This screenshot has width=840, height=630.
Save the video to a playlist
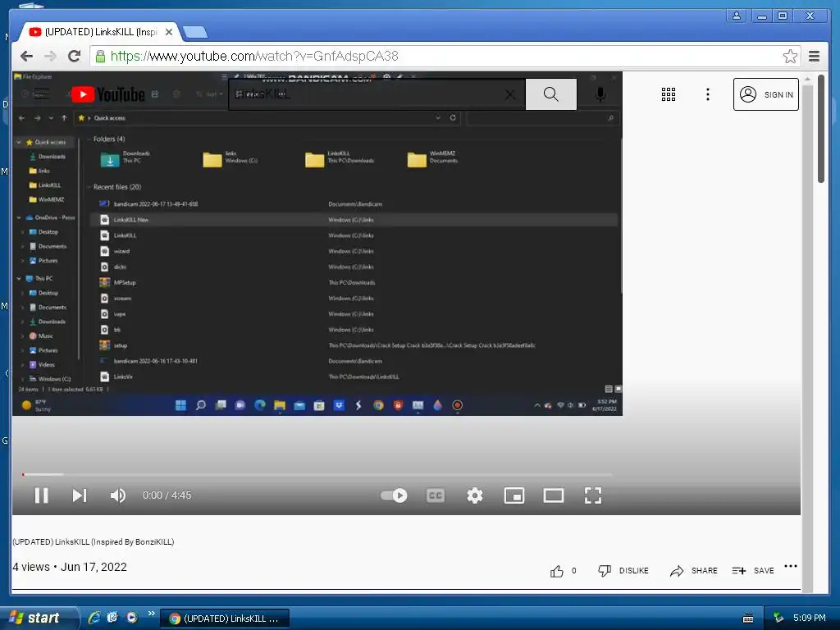tap(753, 571)
